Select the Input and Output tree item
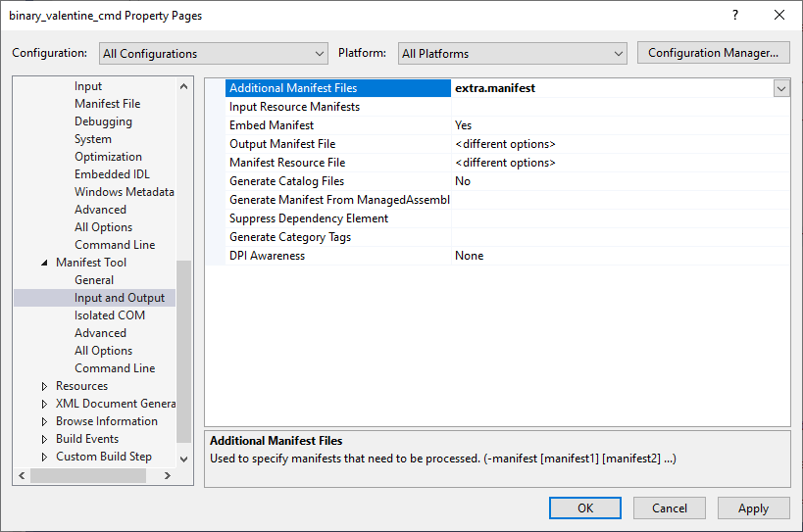Viewport: 803px width, 532px height. [x=120, y=298]
